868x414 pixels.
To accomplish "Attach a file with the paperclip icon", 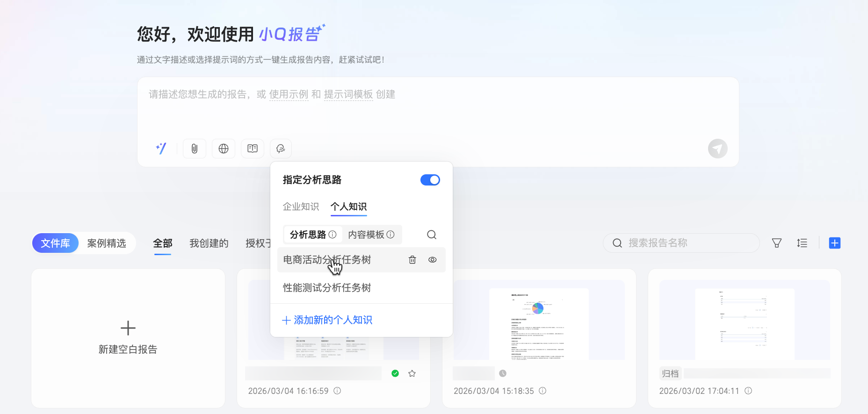I will 195,149.
